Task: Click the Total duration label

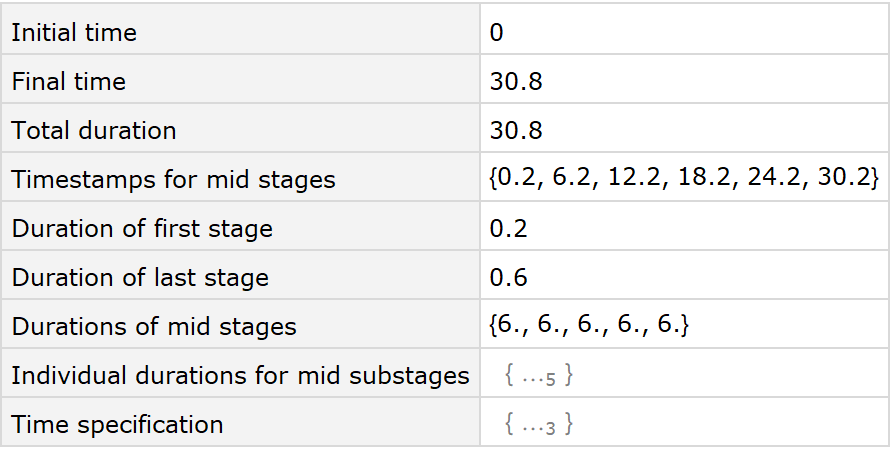Action: click(94, 131)
